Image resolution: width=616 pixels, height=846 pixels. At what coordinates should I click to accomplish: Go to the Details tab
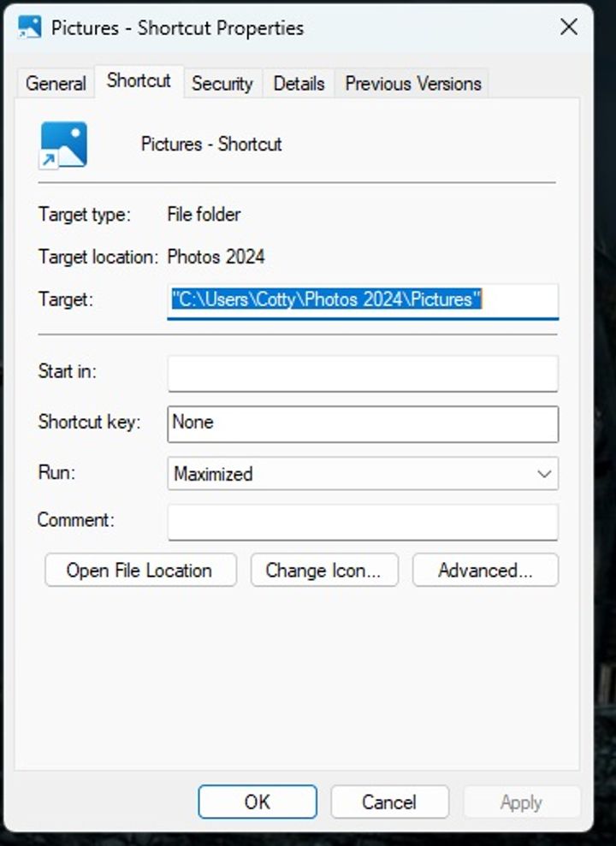299,84
